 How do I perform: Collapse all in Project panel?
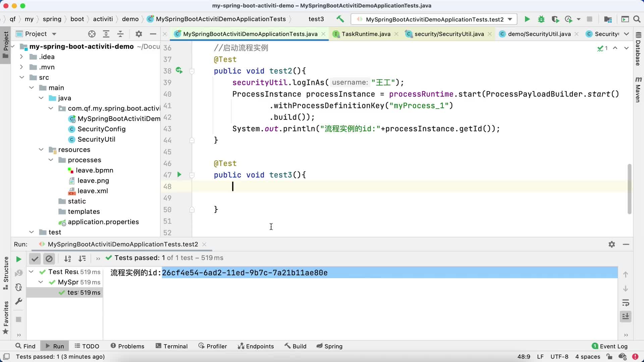[x=120, y=34]
